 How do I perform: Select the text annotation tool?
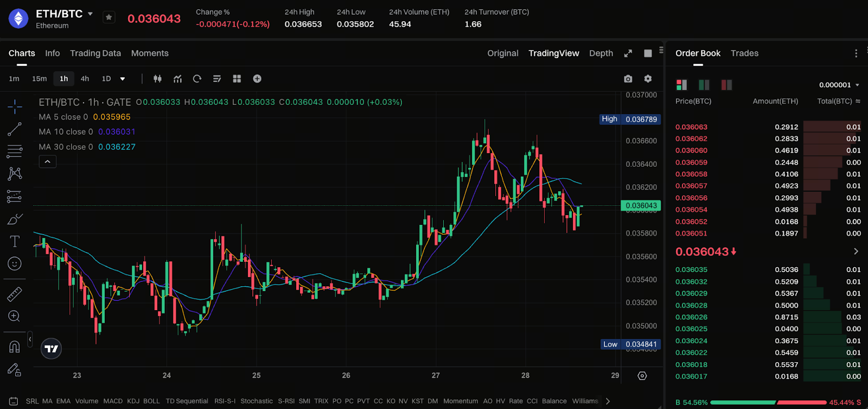[x=15, y=241]
